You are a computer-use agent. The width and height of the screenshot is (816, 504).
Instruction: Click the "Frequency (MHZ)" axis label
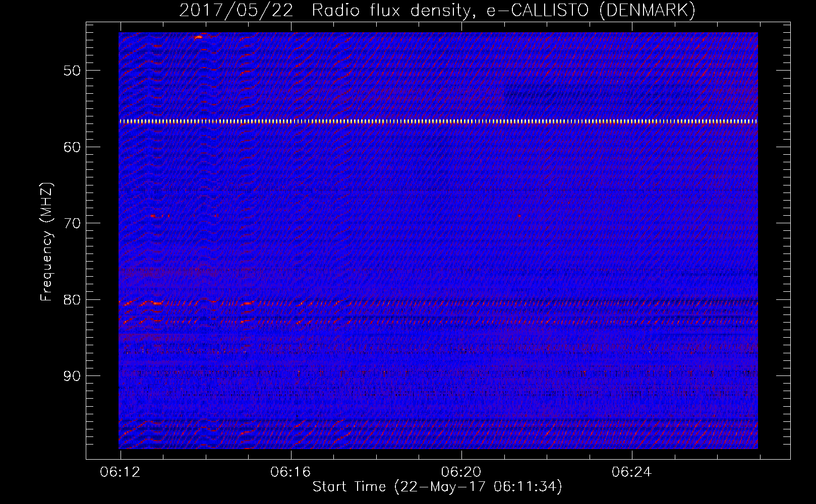[46, 242]
